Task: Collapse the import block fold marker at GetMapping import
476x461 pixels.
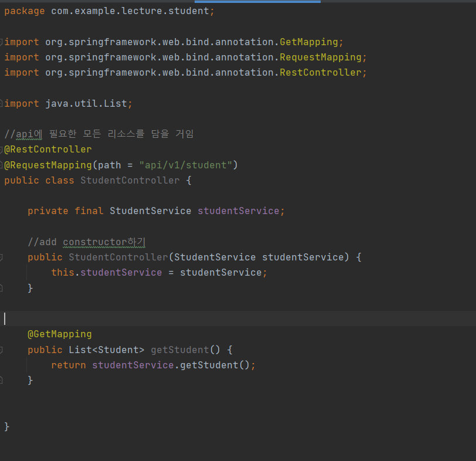Action: 1,42
